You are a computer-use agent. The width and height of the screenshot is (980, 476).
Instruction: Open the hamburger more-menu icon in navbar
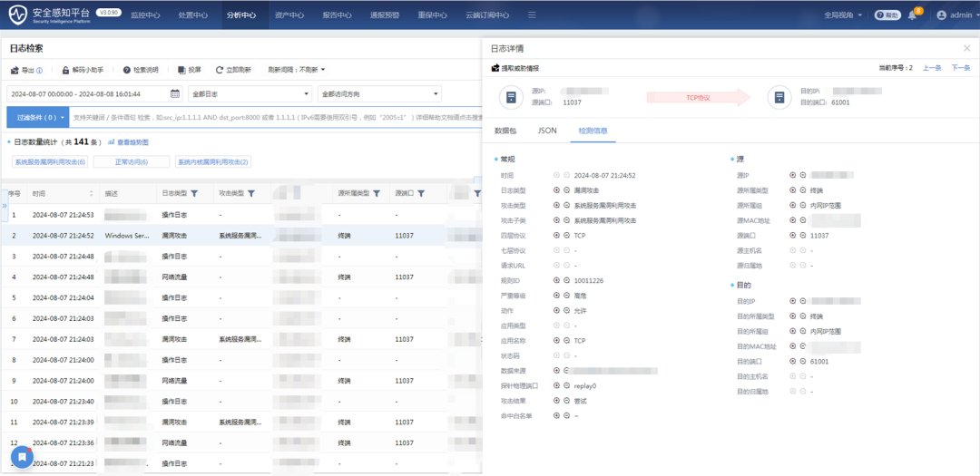[x=532, y=15]
